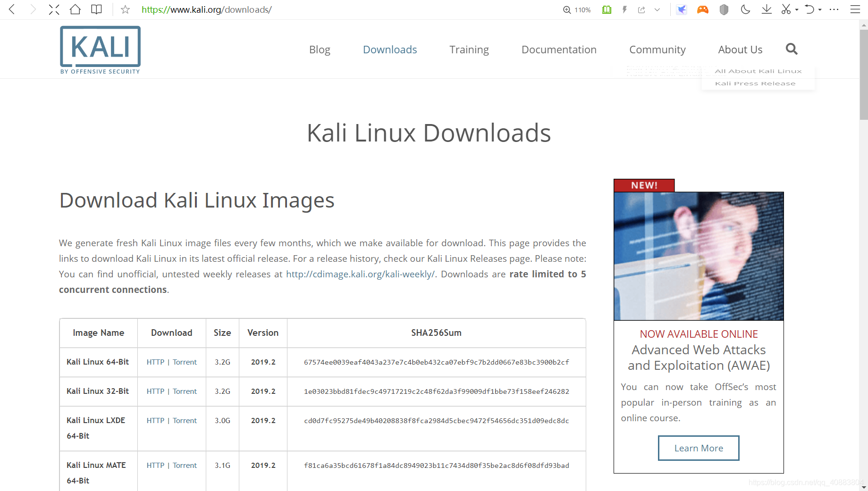The image size is (868, 491).
Task: Click the 'Download Kali Linux Images' heading
Action: coord(197,200)
